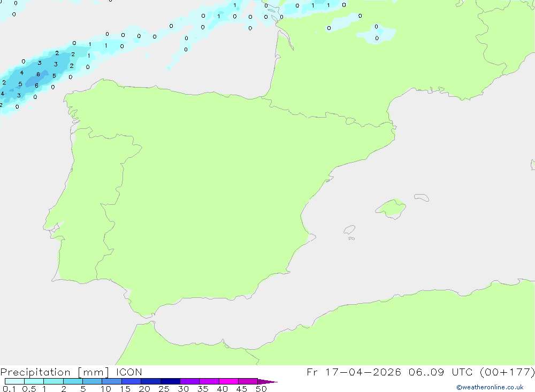This screenshot has height=392, width=535.
Task: Select the 35–40 mm violet legend swatch
Action: tap(209, 381)
